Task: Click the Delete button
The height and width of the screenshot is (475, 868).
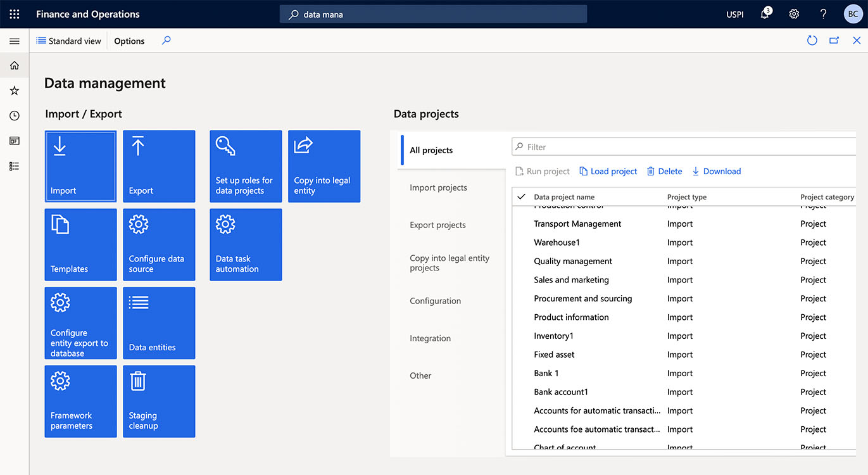Action: coord(665,171)
